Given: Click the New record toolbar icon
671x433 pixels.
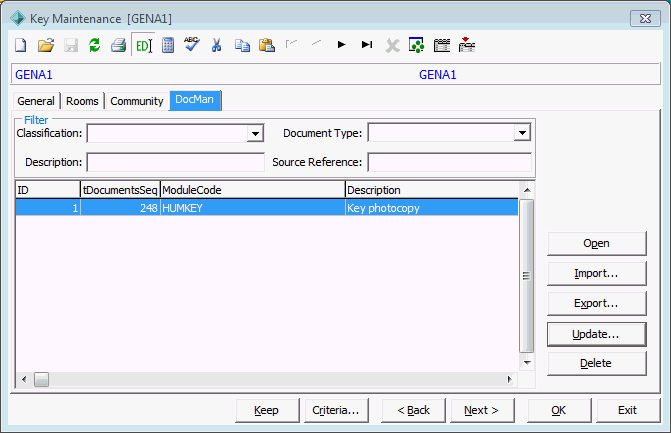Looking at the screenshot, I should point(21,45).
